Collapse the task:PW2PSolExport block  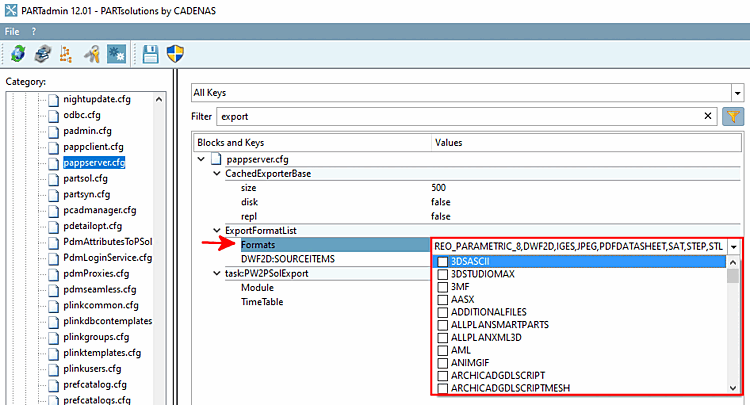(217, 274)
